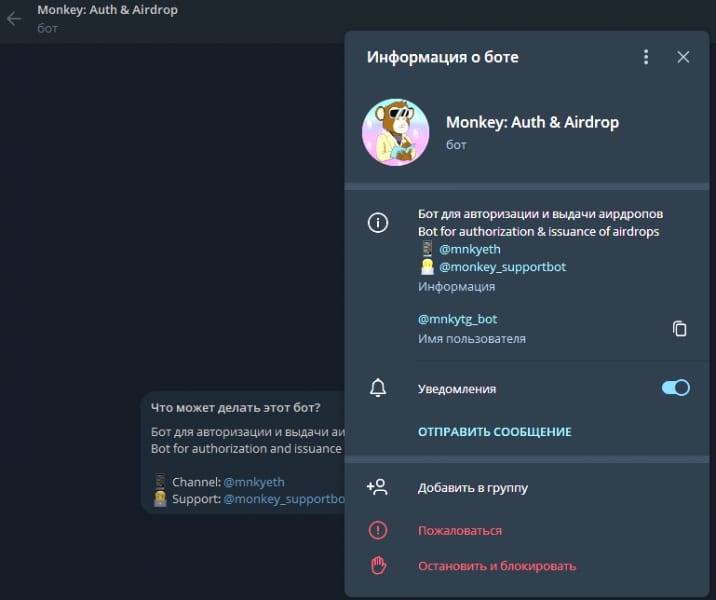The image size is (716, 600).
Task: Click Monkey: Auth & Airdrop name in info panel
Action: 532,122
